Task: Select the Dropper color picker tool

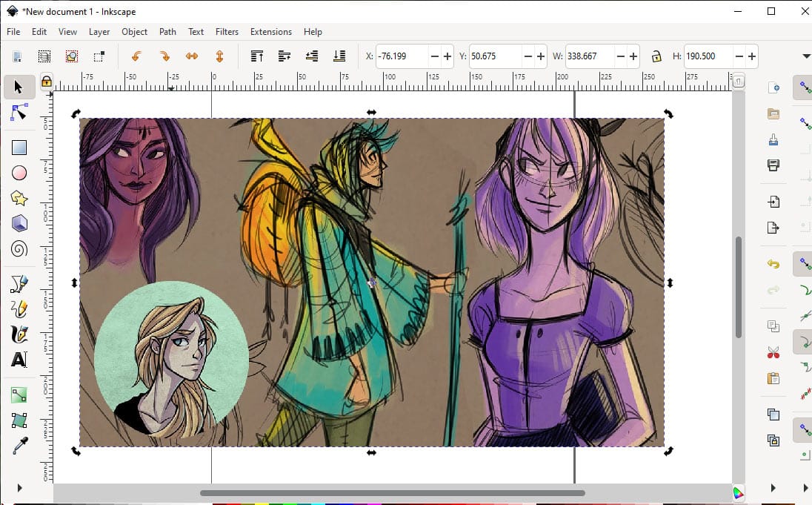Action: [20, 446]
